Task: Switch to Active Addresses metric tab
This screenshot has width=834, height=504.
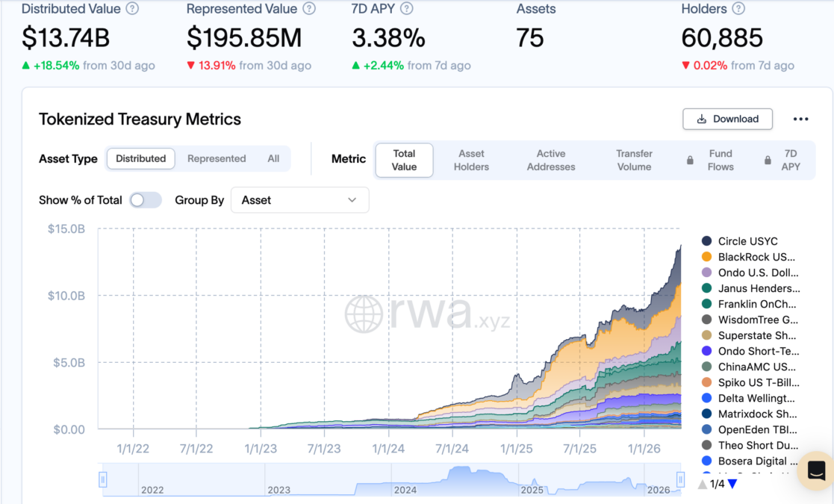Action: pos(551,160)
